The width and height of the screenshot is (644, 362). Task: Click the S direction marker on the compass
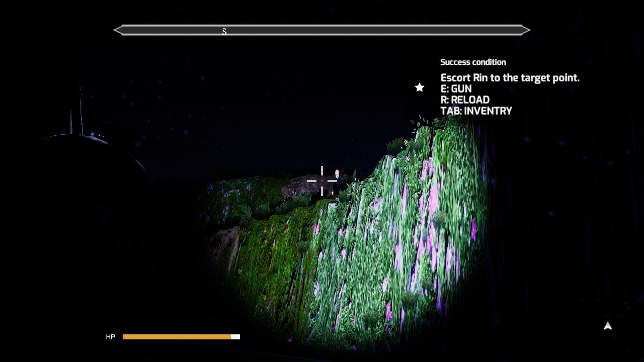224,31
